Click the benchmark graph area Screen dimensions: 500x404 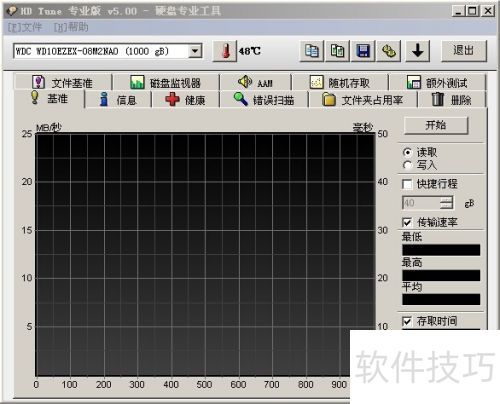(x=205, y=255)
